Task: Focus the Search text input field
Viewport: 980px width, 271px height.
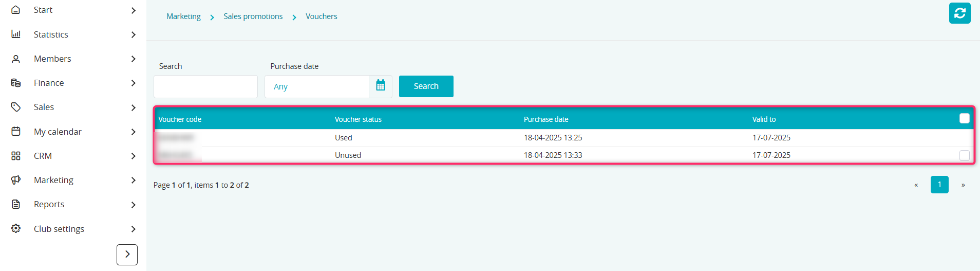Action: pos(205,86)
